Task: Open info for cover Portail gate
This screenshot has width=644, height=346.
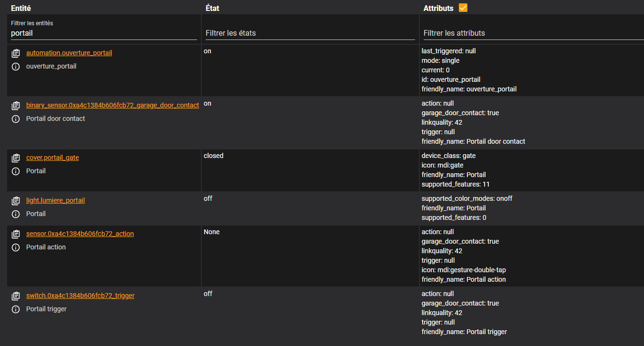Action: 16,171
